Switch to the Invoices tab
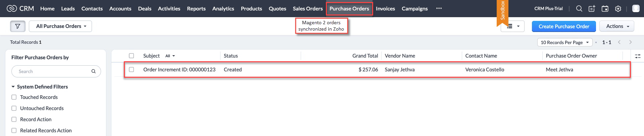Image resolution: width=644 pixels, height=136 pixels. [x=385, y=8]
